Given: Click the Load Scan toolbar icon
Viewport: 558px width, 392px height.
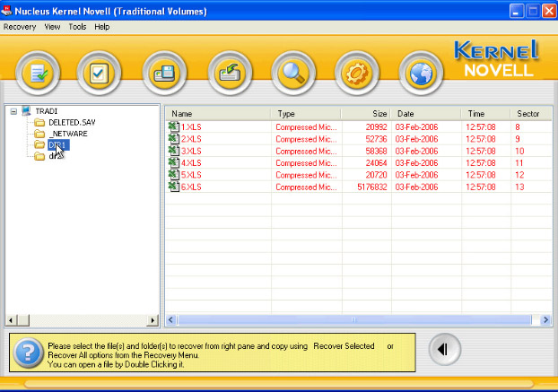Looking at the screenshot, I should point(230,74).
